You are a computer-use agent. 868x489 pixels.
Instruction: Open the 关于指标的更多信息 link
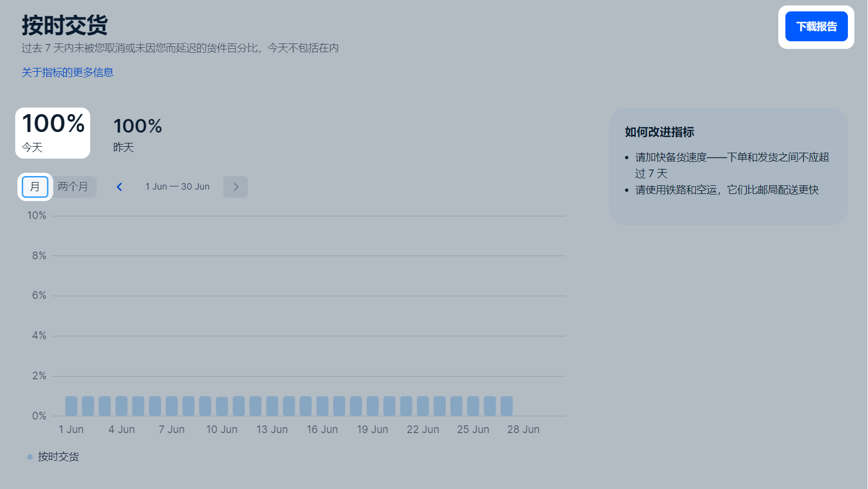pyautogui.click(x=67, y=72)
